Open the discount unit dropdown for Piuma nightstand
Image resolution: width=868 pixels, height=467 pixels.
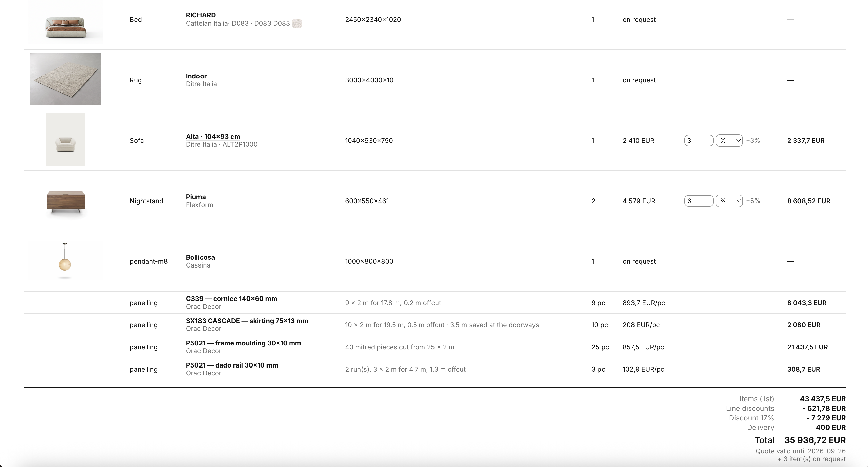[x=729, y=201]
